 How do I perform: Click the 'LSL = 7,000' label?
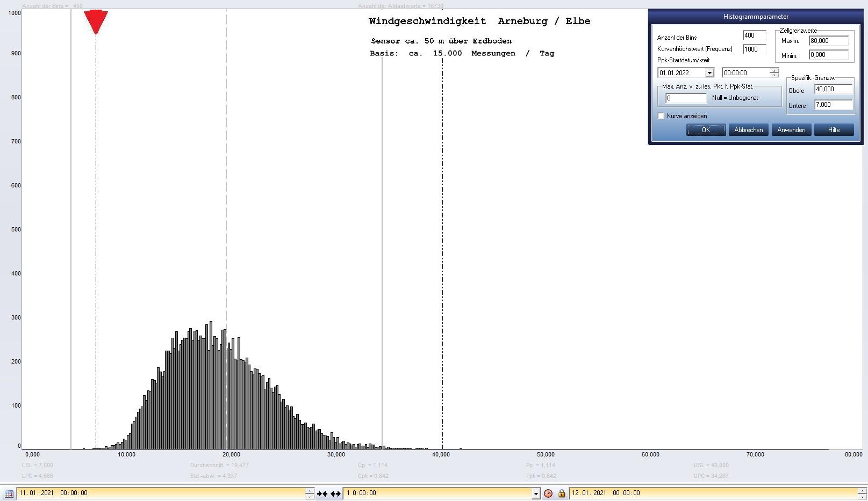pos(38,466)
